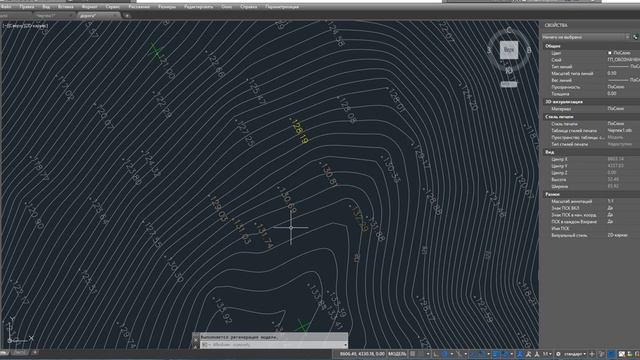Collapse the Разное properties section
The width and height of the screenshot is (640, 360).
coord(552,194)
